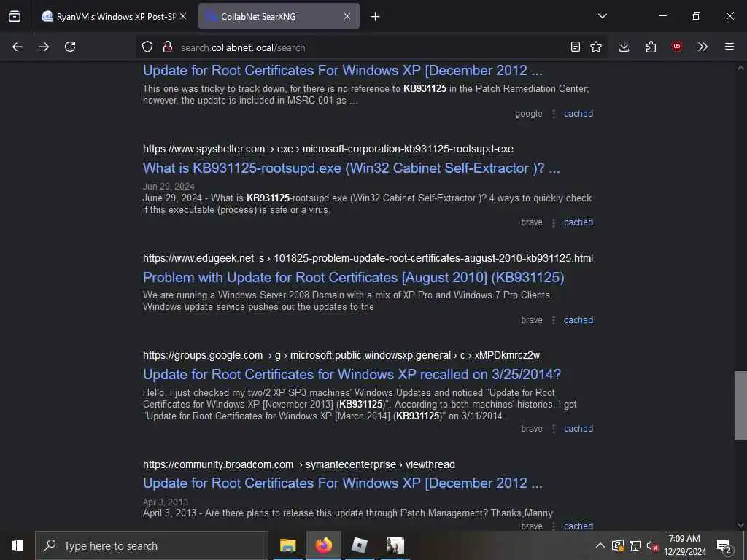Open cached copy of edugeek result
This screenshot has height=560, width=747.
coord(578,320)
